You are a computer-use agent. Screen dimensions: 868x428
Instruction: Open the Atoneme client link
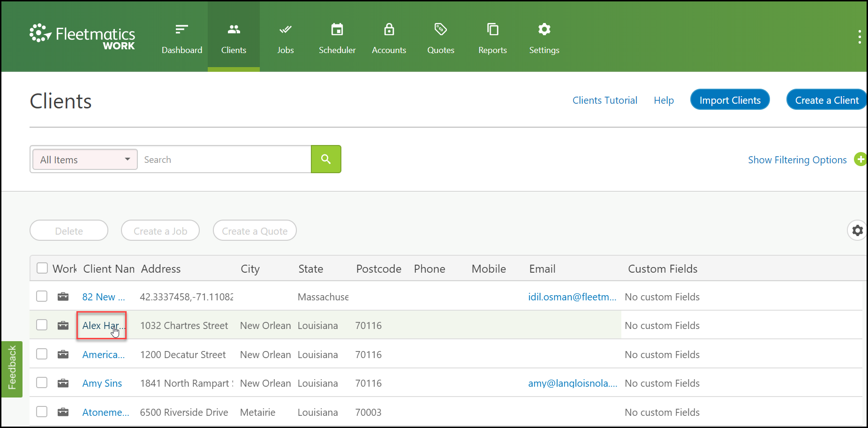(x=106, y=412)
